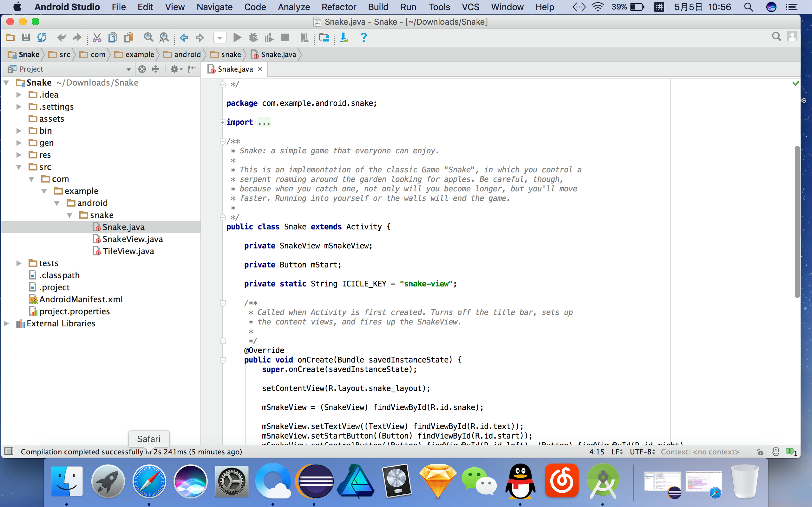Viewport: 812px width, 507px height.
Task: Click the Project Structure icon
Action: click(x=324, y=38)
